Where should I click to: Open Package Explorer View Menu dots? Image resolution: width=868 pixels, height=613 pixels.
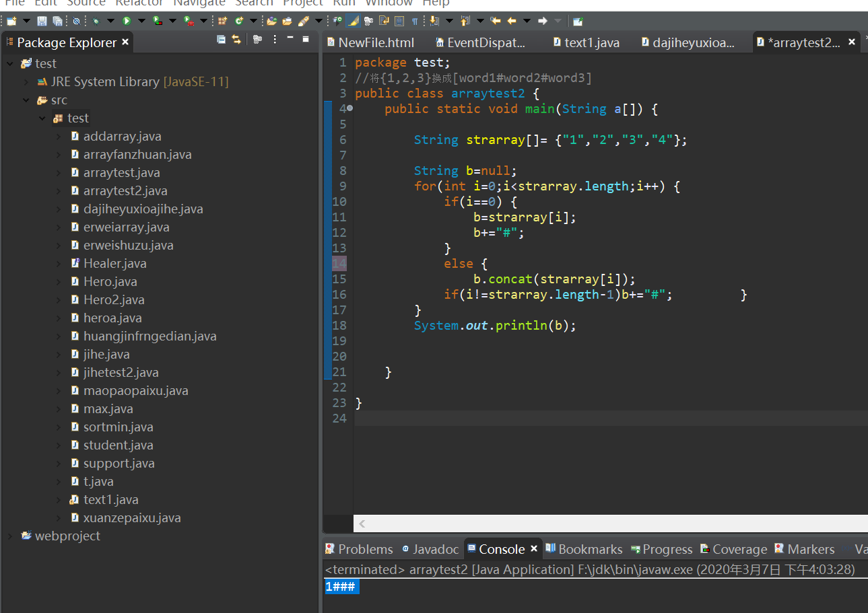(275, 39)
